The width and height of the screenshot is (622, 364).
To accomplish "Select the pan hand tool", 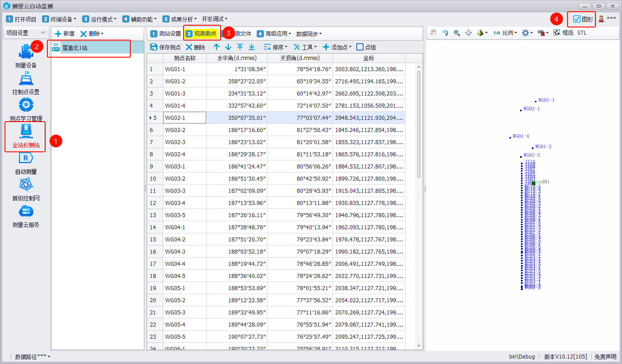I will (433, 33).
